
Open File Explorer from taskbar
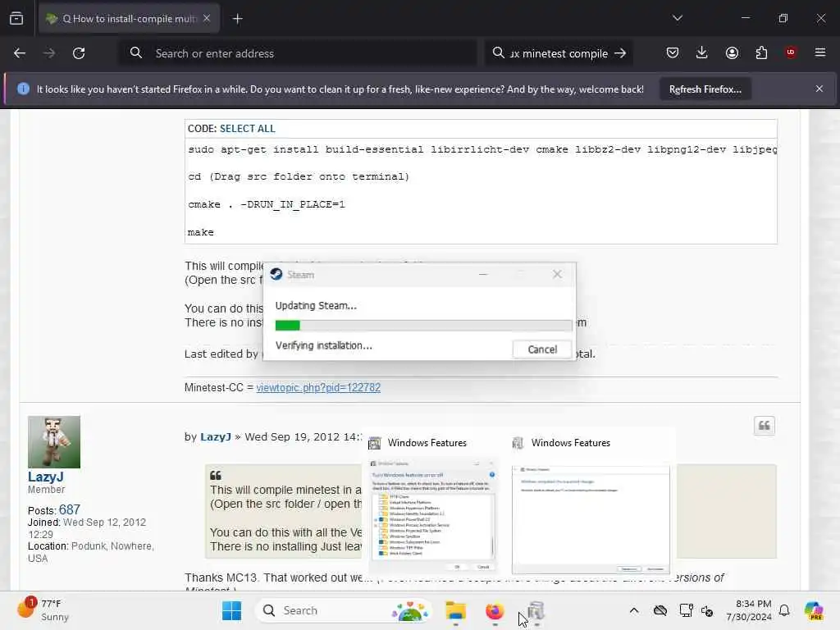point(455,610)
